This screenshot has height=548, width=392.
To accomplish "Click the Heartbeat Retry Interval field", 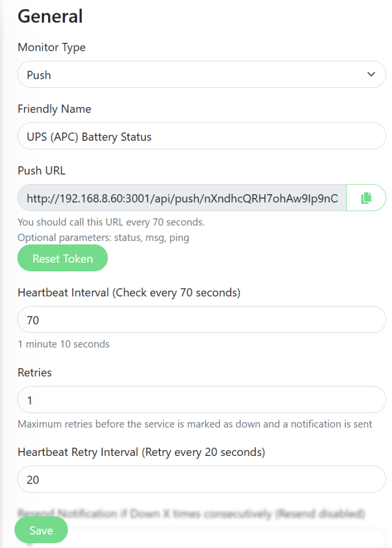I will tap(201, 479).
